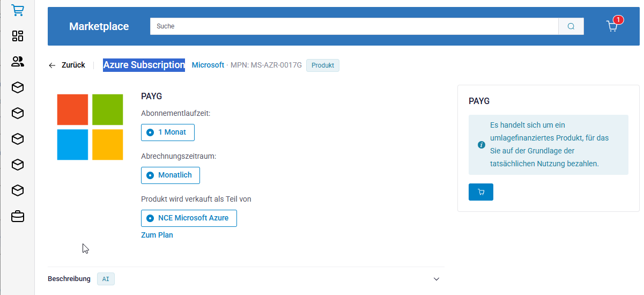Click the Produkt tag badge
This screenshot has height=295, width=644.
tap(323, 65)
